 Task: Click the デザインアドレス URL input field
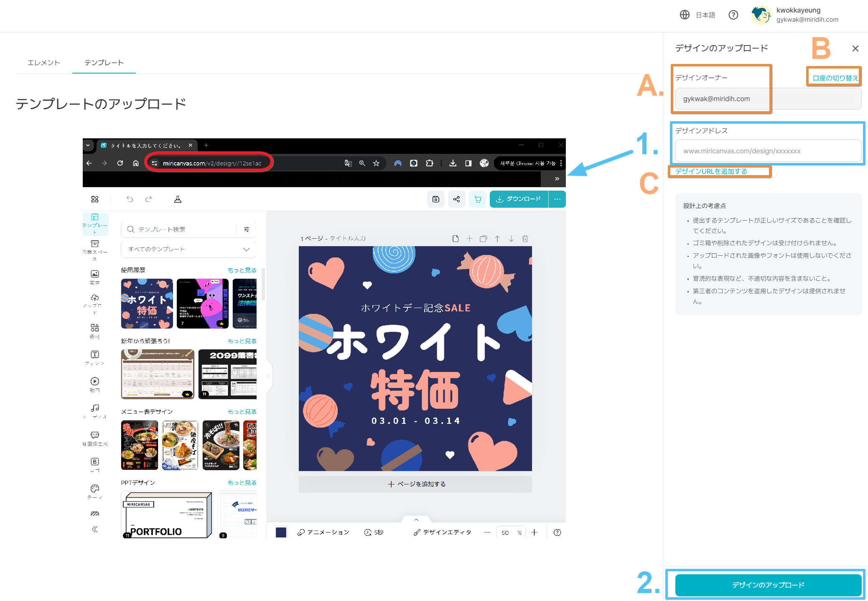[768, 151]
